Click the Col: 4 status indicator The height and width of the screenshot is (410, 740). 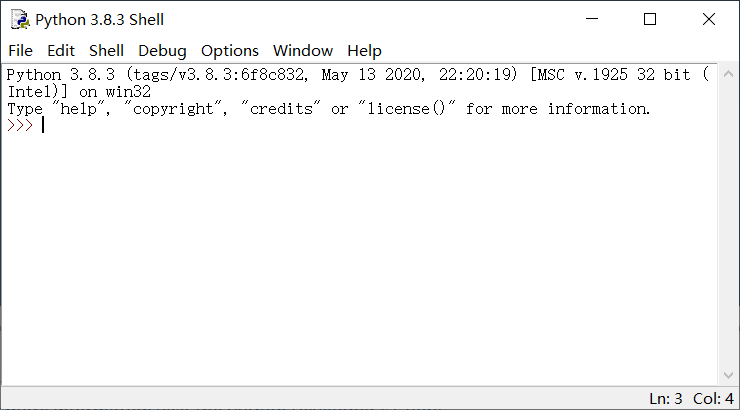713,399
